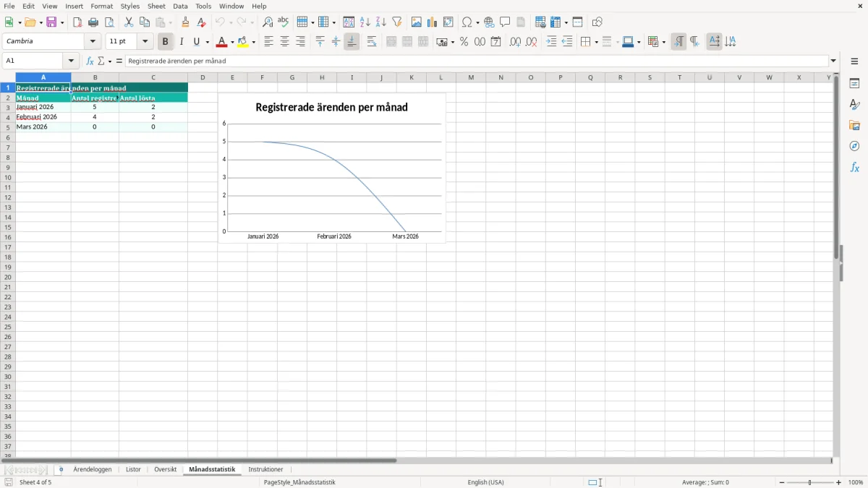The width and height of the screenshot is (868, 488).
Task: Open the sidebar Styles panel
Action: tap(854, 105)
